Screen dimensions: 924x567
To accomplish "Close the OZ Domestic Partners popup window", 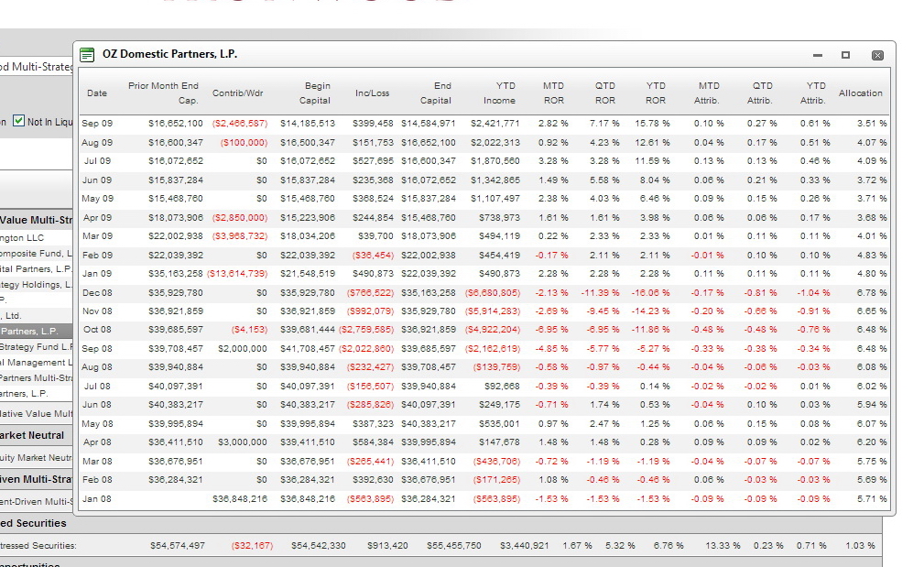I will click(877, 55).
